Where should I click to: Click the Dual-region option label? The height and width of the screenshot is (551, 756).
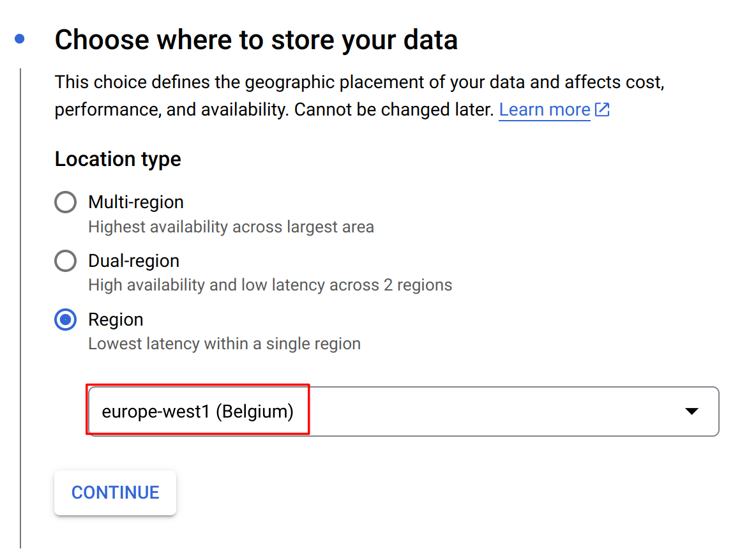pos(133,261)
